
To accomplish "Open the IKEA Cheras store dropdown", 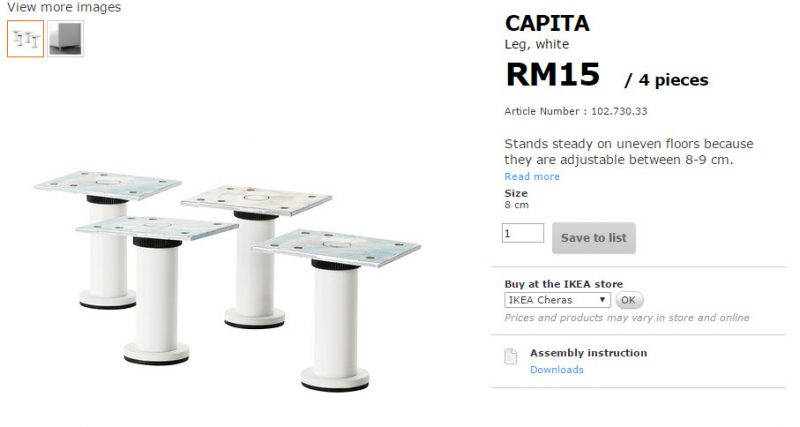I will 557,300.
